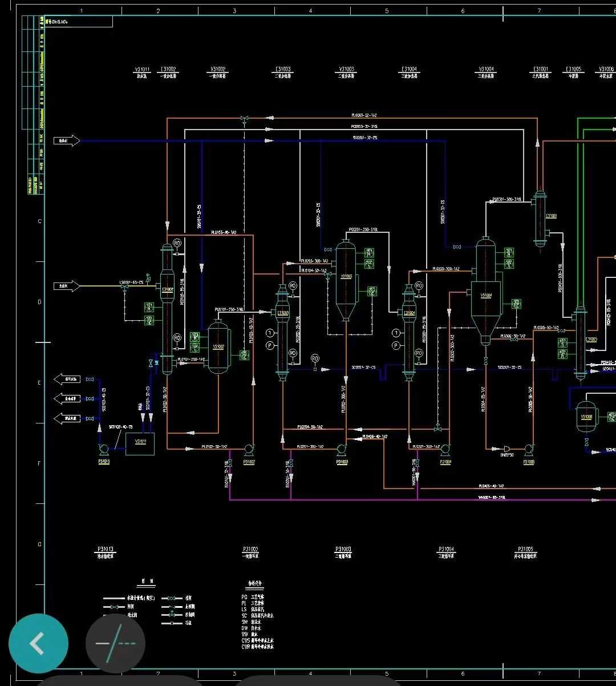Select the V31002 separator vessel symbol

pos(218,345)
